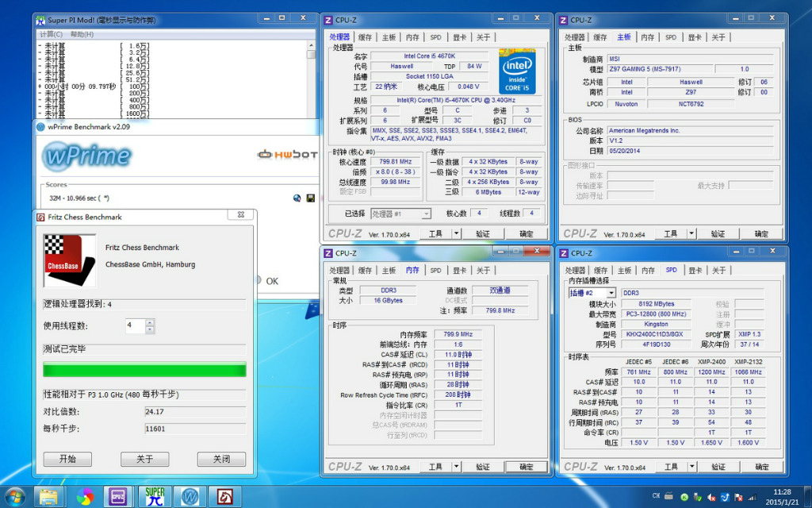Screen dimensions: 812x508
Task: Click the '11601' 每秒千步 value in Fritz
Action: pyautogui.click(x=195, y=429)
